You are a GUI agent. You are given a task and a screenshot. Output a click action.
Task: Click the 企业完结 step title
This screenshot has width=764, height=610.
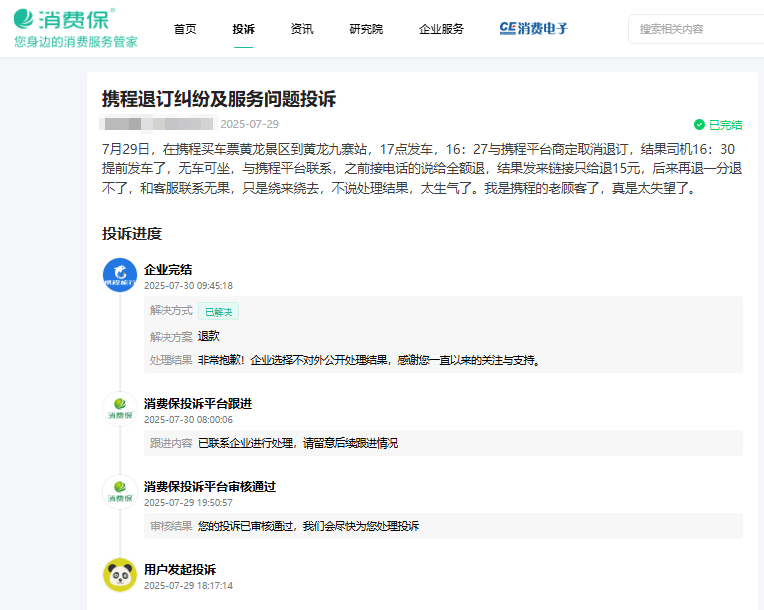[168, 269]
